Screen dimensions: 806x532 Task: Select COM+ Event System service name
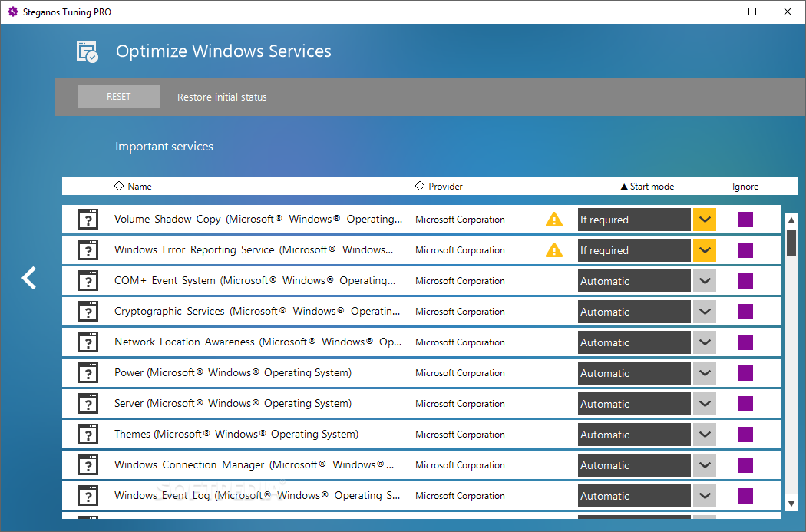click(x=255, y=281)
